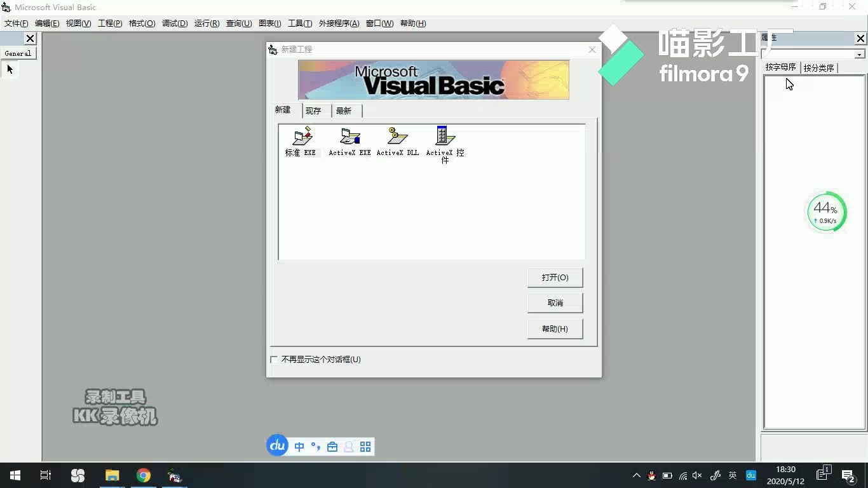
Task: Open Task View on the taskbar
Action: tap(46, 475)
